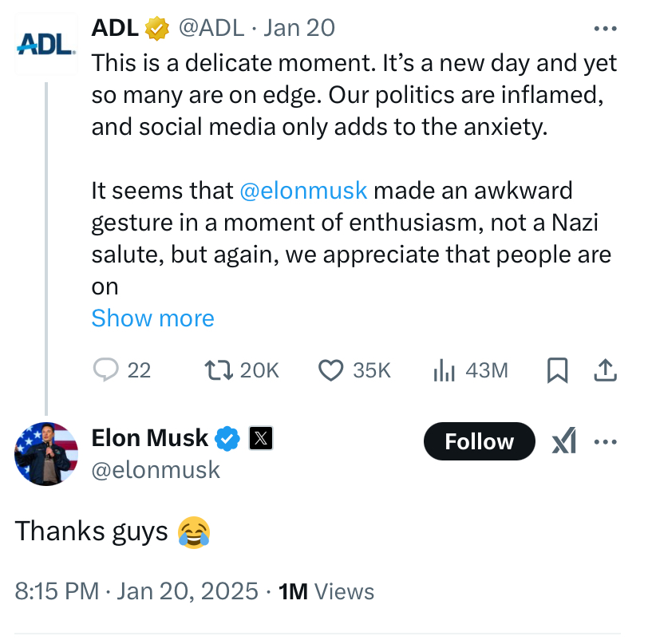Click the reply icon on ADL post

point(106,370)
